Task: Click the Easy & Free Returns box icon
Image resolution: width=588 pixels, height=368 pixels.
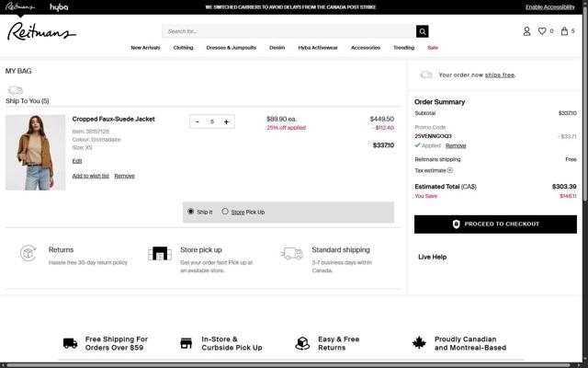Action: [302, 343]
